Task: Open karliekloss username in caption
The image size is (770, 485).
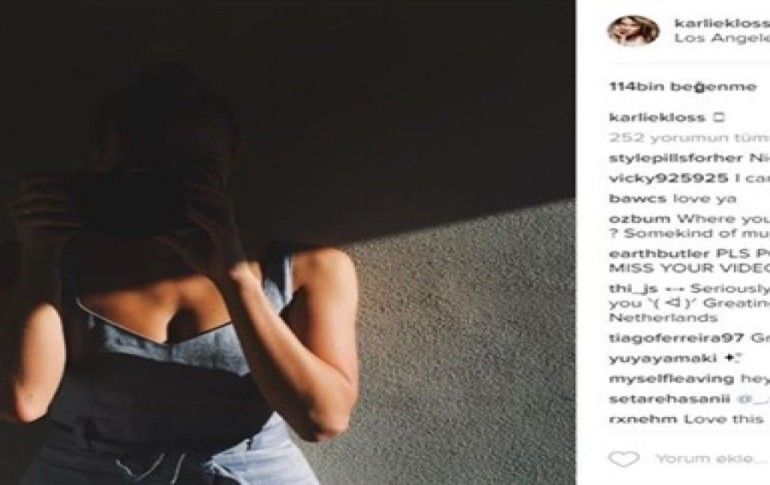Action: (x=657, y=117)
